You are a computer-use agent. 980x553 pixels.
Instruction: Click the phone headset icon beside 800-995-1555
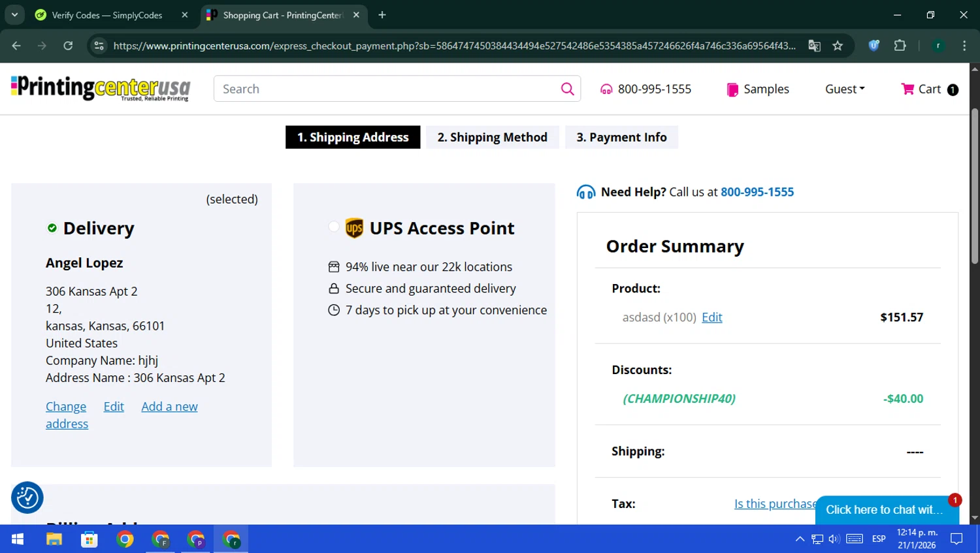tap(606, 89)
